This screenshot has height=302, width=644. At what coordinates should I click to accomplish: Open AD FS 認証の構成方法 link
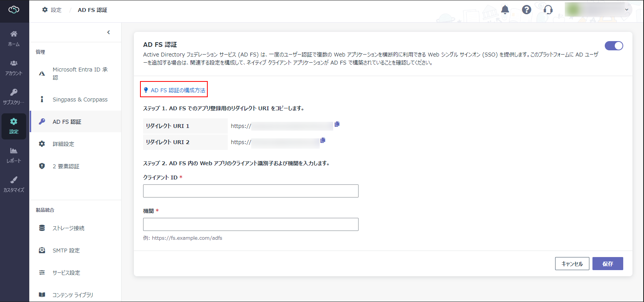(x=178, y=90)
